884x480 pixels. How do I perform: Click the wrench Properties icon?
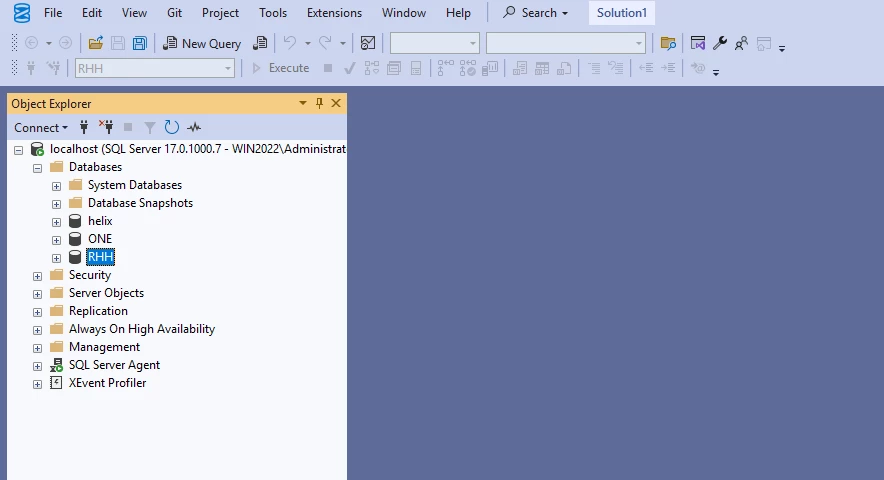coord(719,43)
